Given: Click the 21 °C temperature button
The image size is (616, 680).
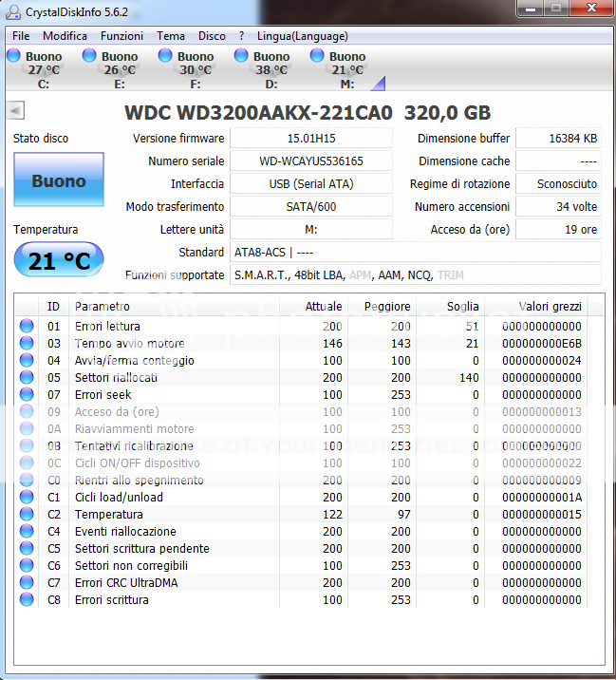Looking at the screenshot, I should 58,259.
